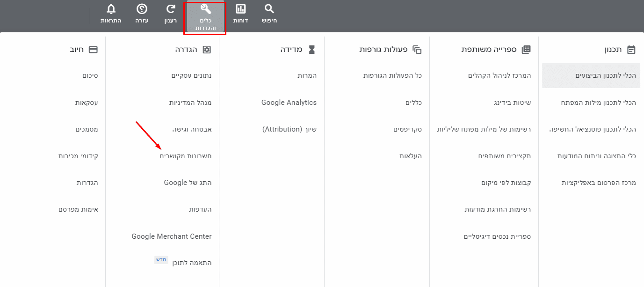Viewport: 644px width, 287px height.
Task: Open מסמכים
Action: (x=87, y=129)
